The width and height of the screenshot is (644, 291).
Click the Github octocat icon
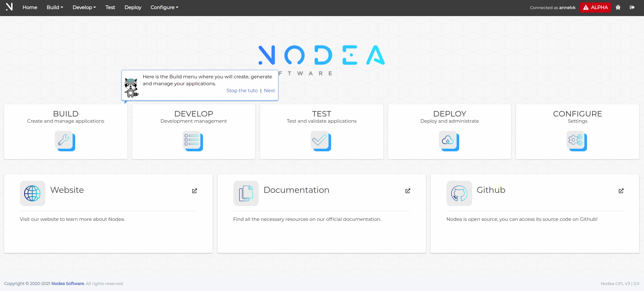click(x=459, y=193)
